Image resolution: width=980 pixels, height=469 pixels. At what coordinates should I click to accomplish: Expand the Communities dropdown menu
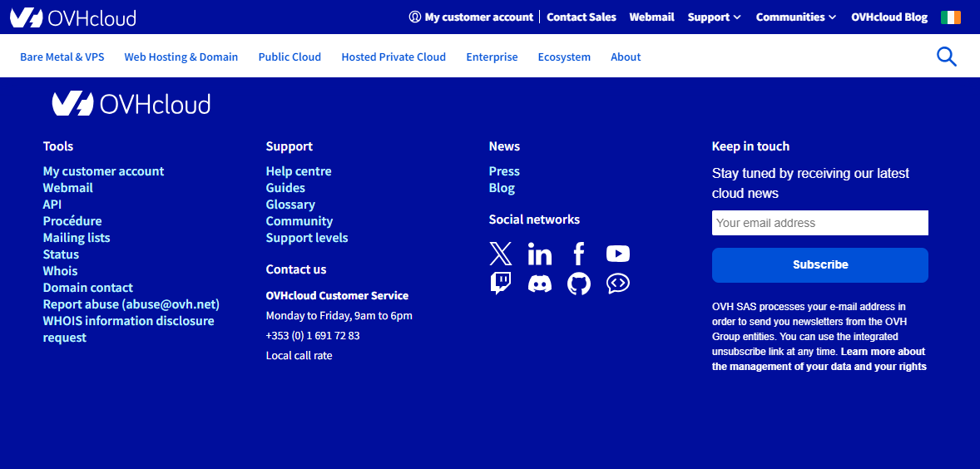point(795,17)
